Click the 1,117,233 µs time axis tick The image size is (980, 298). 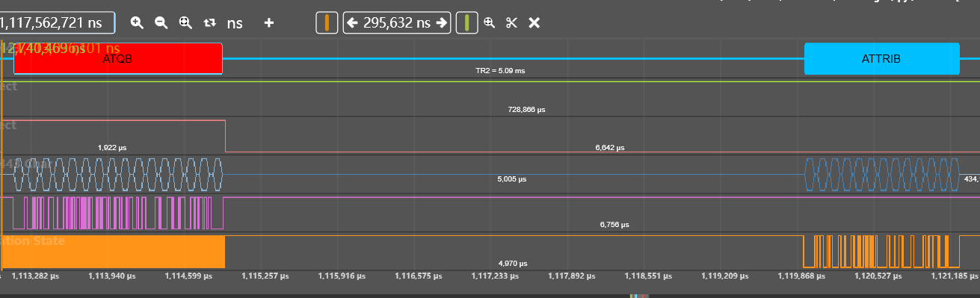point(494,276)
